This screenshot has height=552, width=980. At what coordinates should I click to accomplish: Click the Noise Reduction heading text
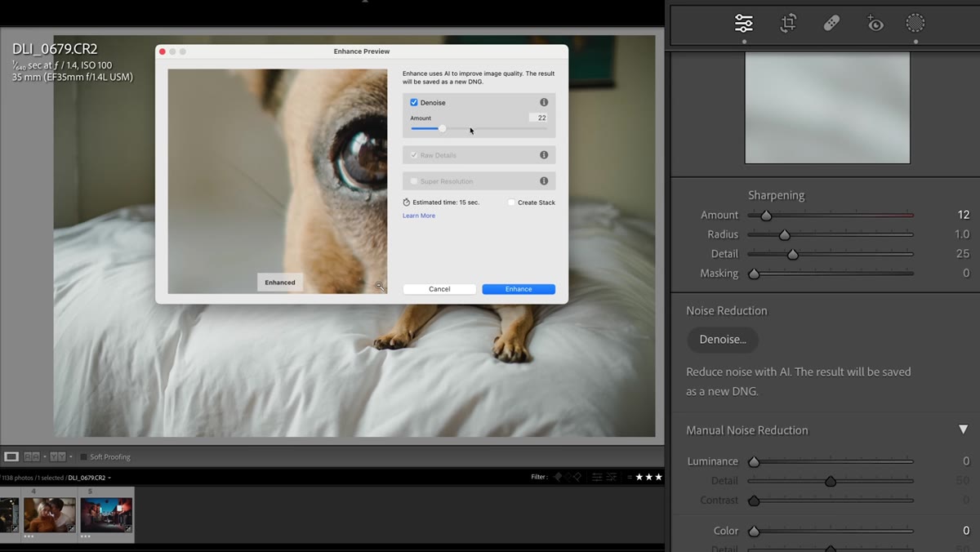pos(727,311)
